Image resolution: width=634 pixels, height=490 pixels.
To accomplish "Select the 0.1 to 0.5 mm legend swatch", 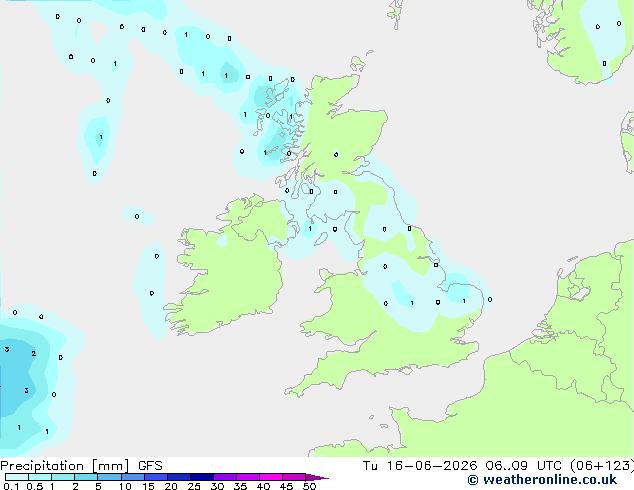I will coord(17,477).
